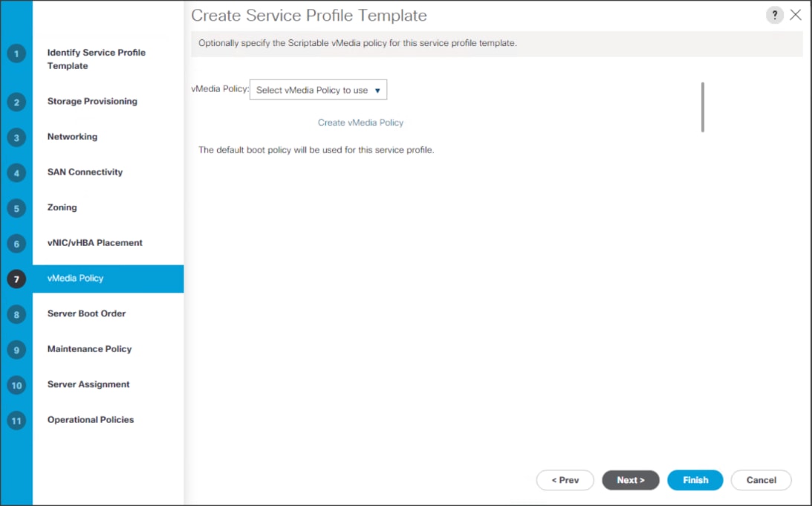Click the step 1 circle indicator
The image size is (812, 506).
pyautogui.click(x=16, y=53)
